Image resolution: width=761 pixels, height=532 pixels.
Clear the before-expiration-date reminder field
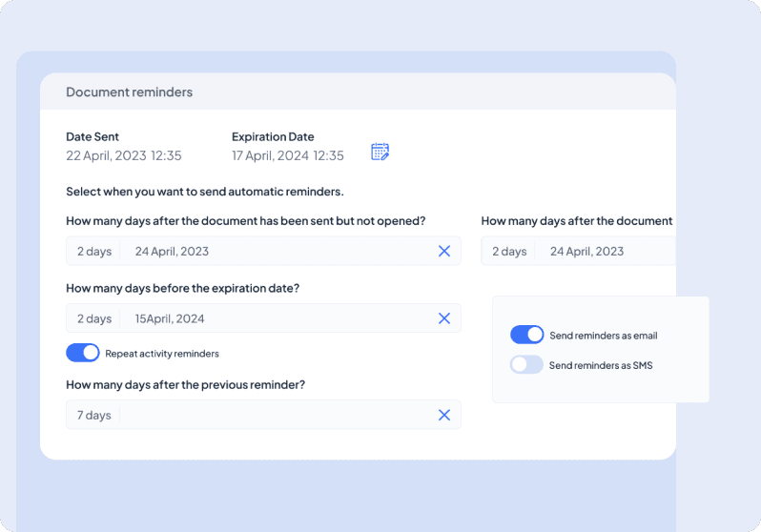443,318
